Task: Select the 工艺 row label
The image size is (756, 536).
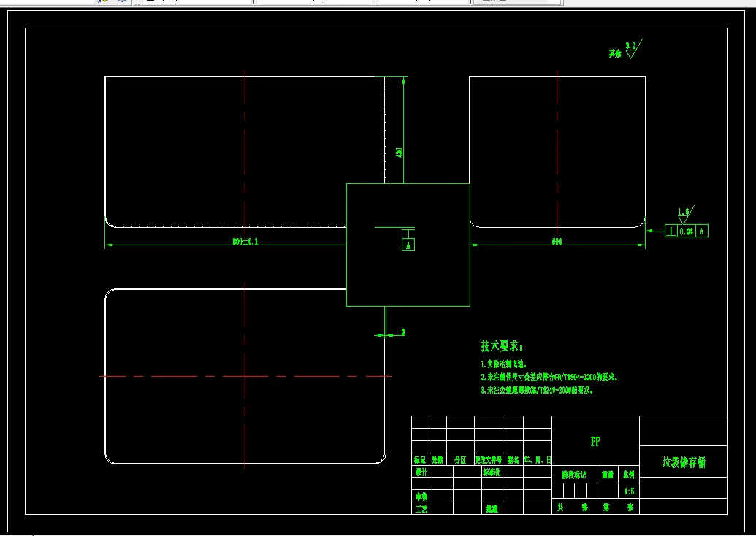Action: tap(421, 508)
